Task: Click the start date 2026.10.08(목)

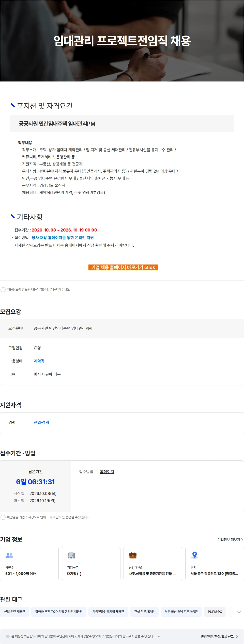Action: 43,493
